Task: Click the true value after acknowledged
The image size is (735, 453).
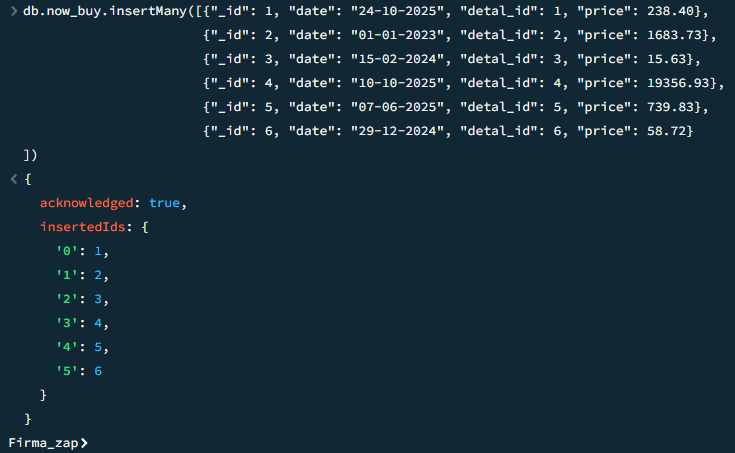Action: (x=164, y=203)
